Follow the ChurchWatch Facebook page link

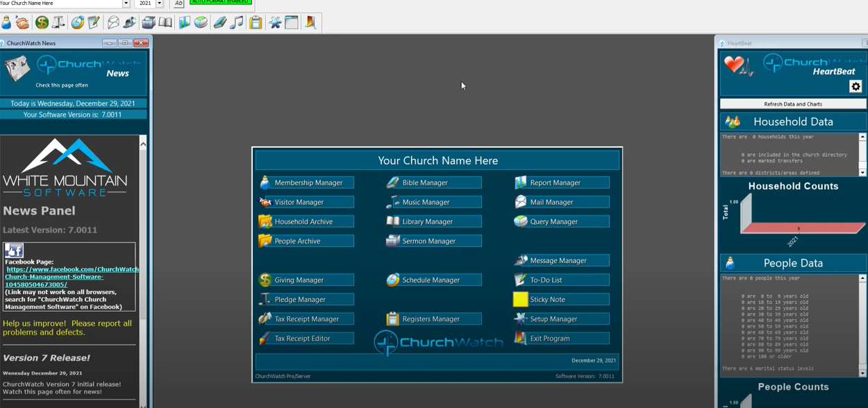pos(72,277)
